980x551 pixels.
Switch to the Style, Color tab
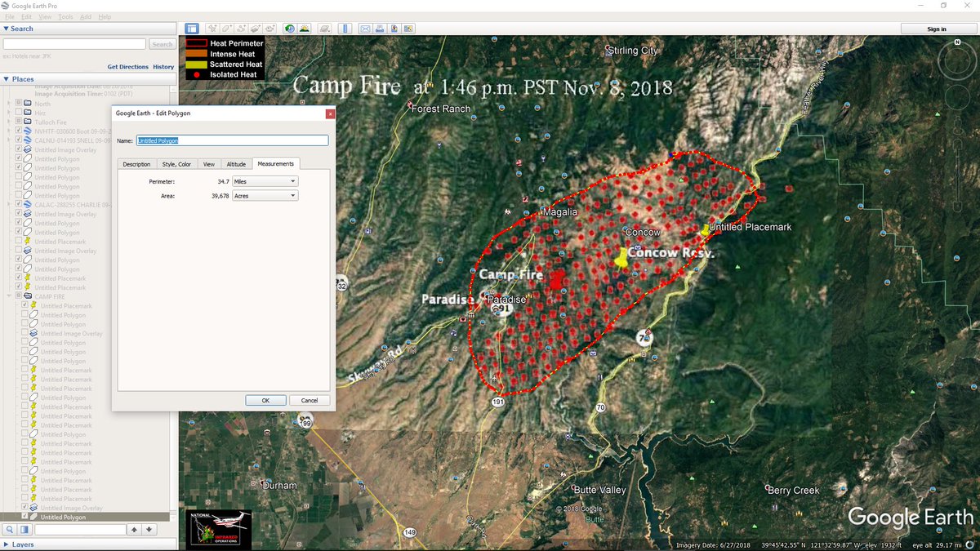176,164
